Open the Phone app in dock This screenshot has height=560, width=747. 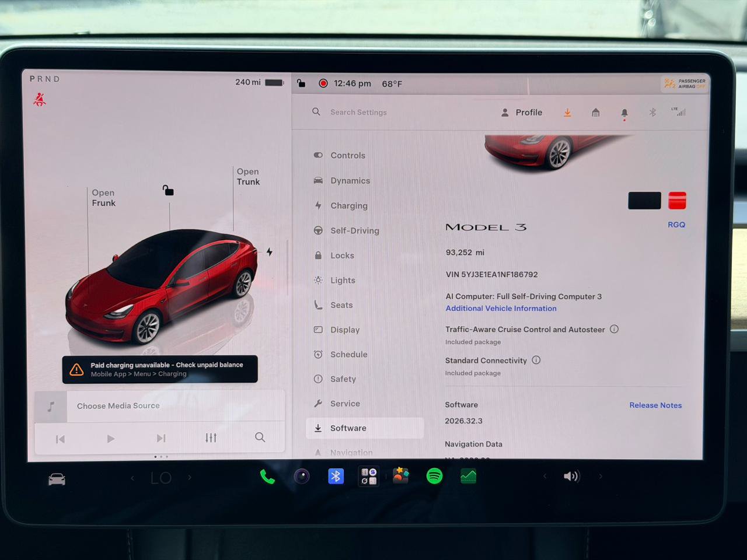267,477
